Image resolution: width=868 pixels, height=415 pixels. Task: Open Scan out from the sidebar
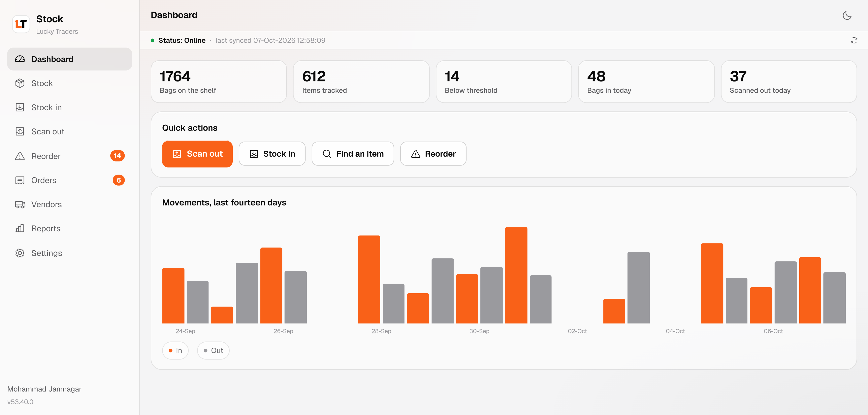point(69,132)
